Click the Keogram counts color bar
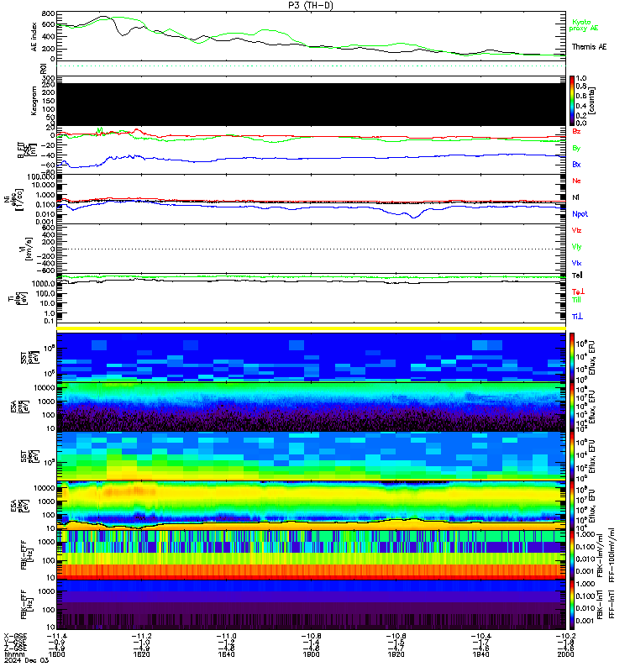Screen dimensions: 630x672 572,101
